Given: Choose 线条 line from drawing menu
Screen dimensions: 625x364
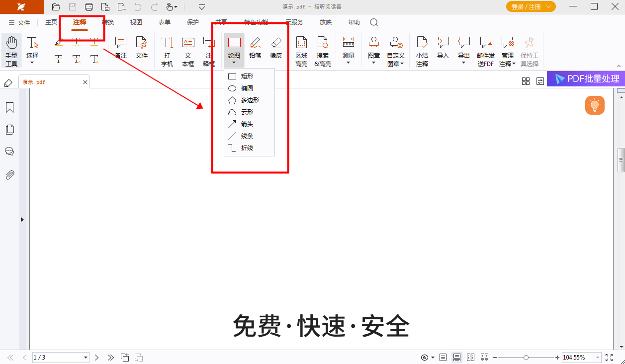Looking at the screenshot, I should tap(250, 136).
